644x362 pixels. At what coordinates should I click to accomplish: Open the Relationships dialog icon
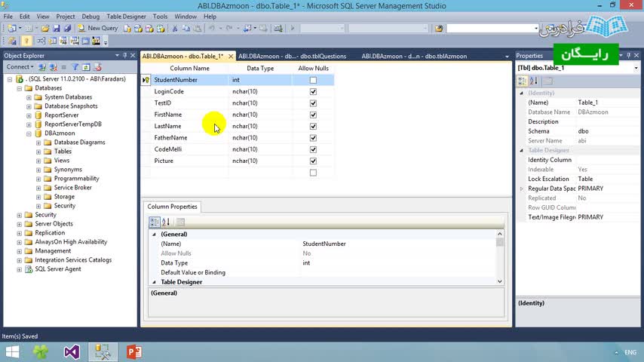(x=41, y=41)
